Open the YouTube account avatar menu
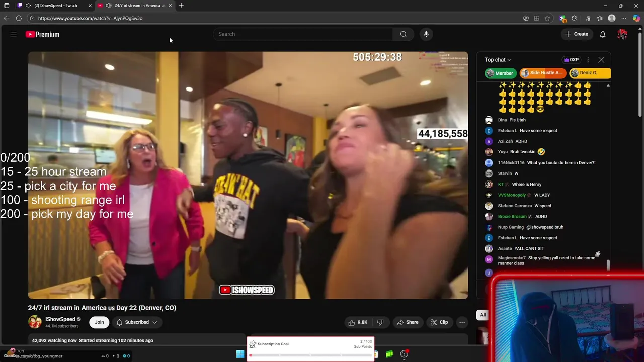Image resolution: width=644 pixels, height=362 pixels. 622,34
